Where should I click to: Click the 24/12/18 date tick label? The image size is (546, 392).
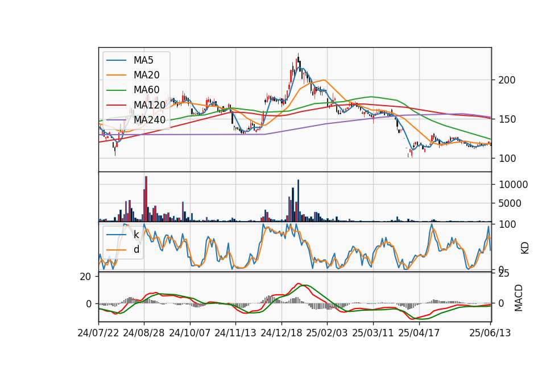pyautogui.click(x=282, y=333)
